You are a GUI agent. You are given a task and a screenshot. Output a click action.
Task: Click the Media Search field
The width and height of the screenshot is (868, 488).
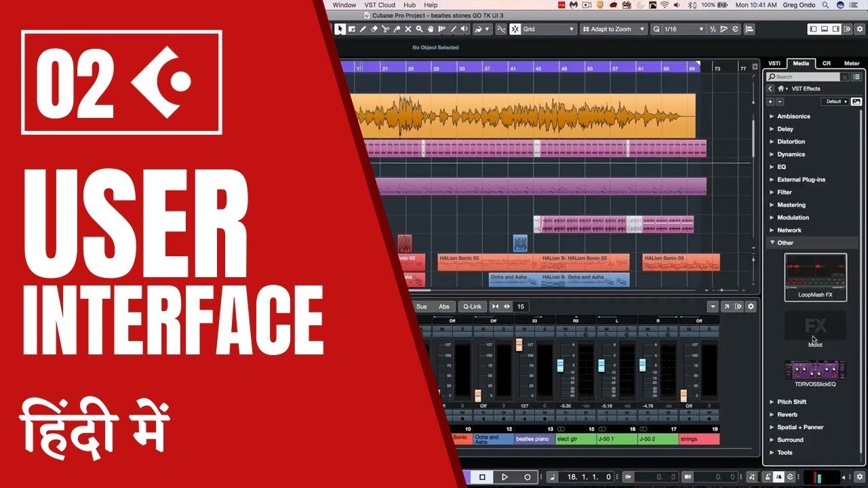coord(803,77)
